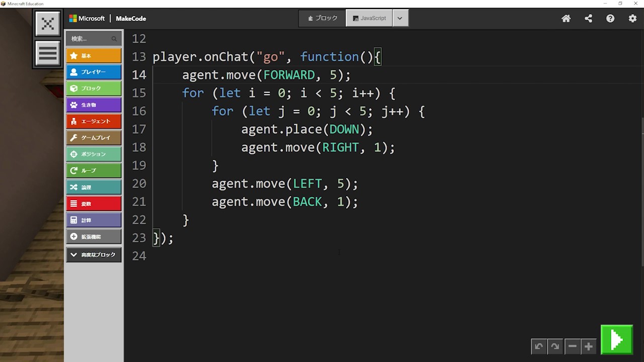Zoom in with the plus button

tap(588, 346)
